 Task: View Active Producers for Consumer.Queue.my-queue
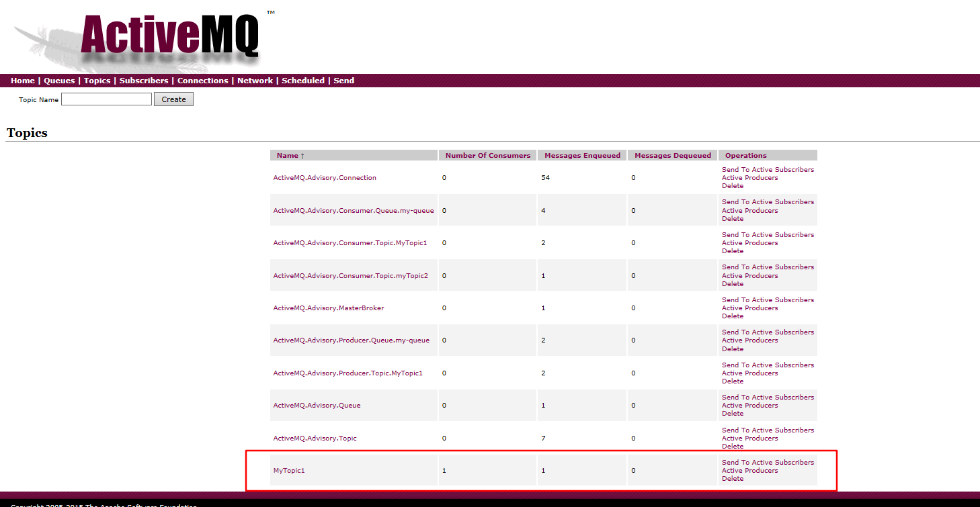(x=749, y=211)
